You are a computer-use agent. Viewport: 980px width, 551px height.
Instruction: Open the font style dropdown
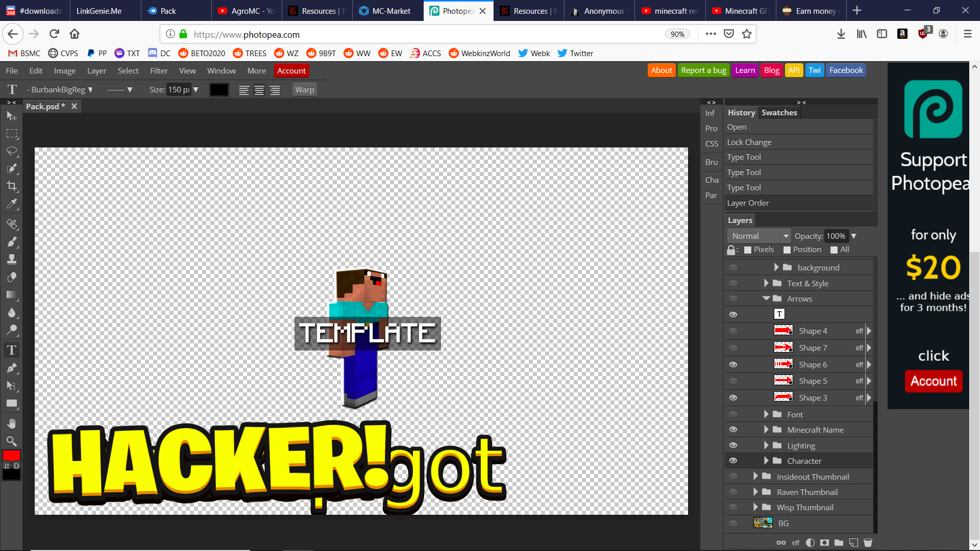click(x=119, y=90)
